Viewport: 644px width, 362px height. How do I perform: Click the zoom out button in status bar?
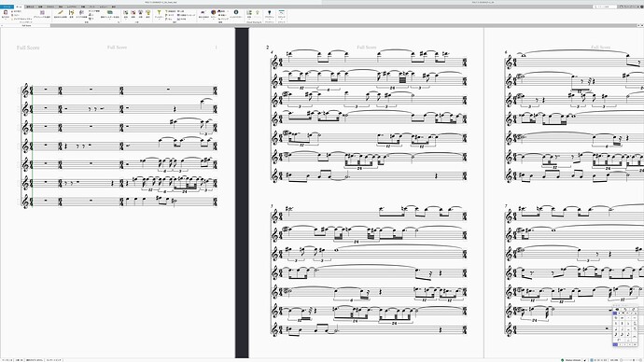click(621, 360)
